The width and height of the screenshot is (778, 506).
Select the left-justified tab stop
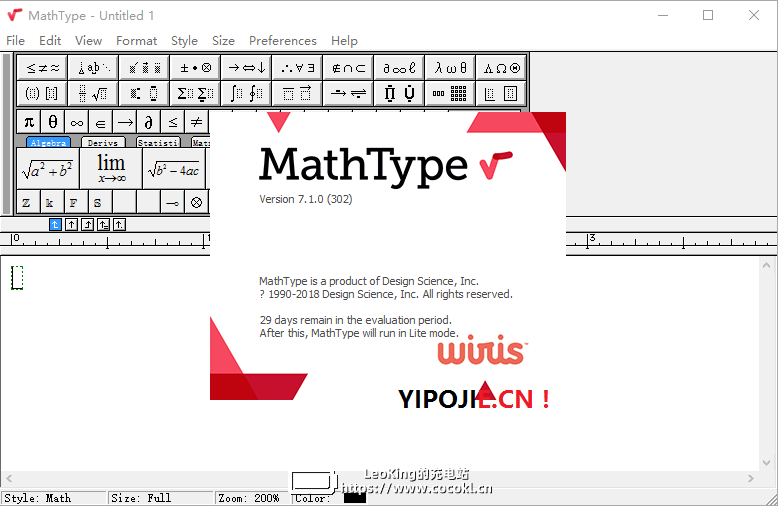click(55, 225)
